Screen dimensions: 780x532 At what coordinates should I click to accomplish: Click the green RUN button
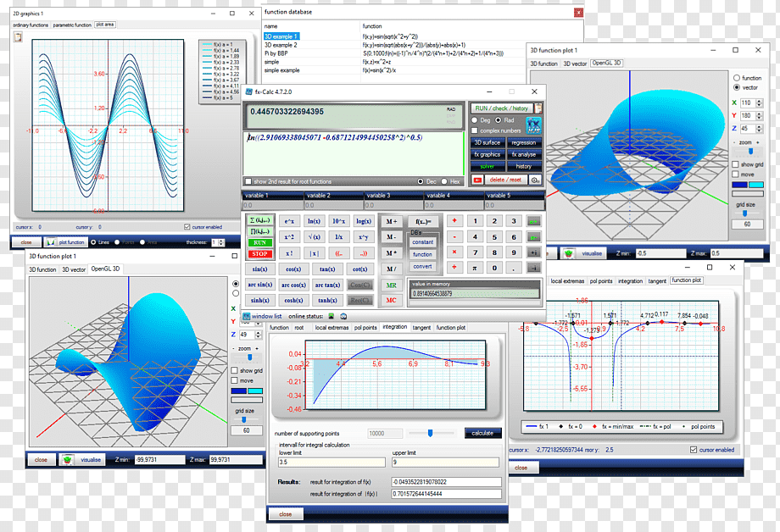(260, 242)
